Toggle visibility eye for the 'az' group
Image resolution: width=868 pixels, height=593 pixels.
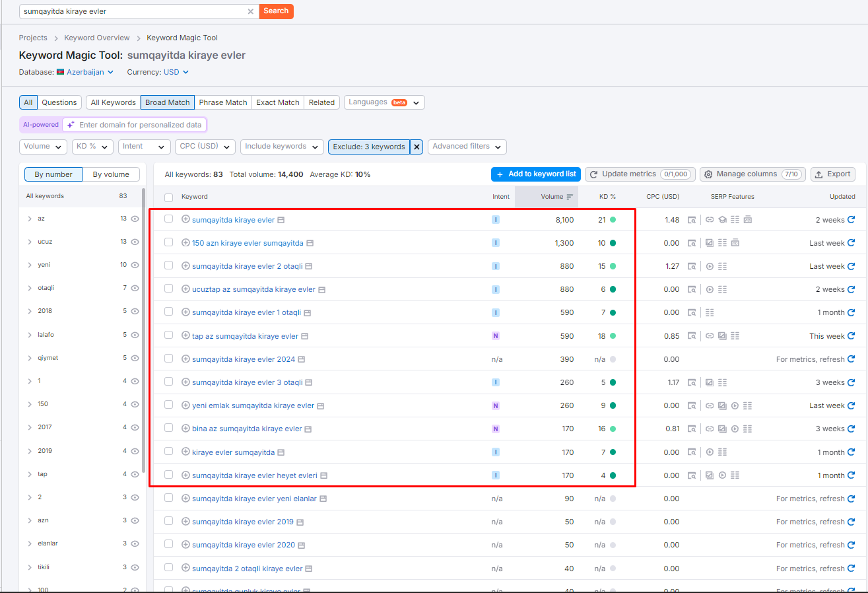pos(135,219)
